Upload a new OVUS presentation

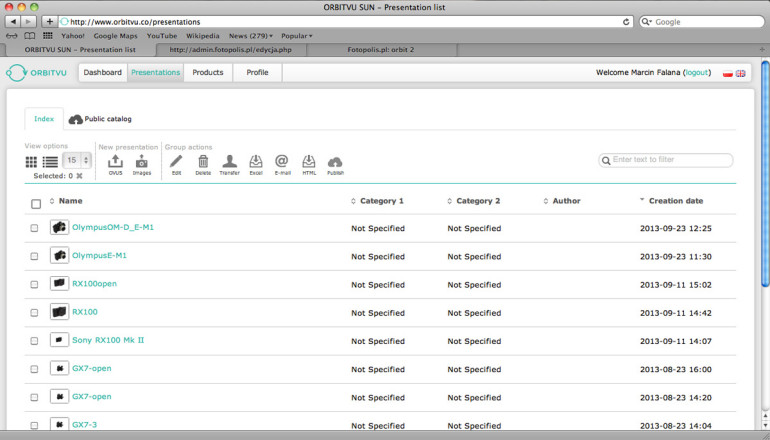[115, 165]
